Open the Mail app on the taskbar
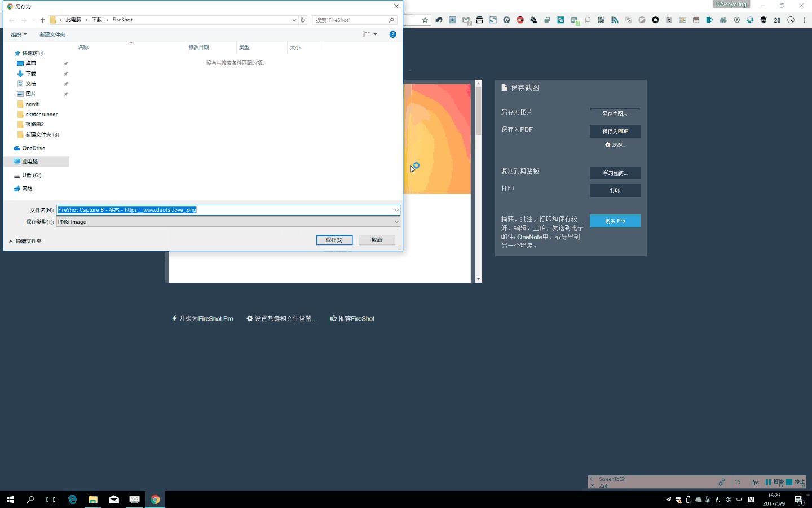 pyautogui.click(x=114, y=500)
